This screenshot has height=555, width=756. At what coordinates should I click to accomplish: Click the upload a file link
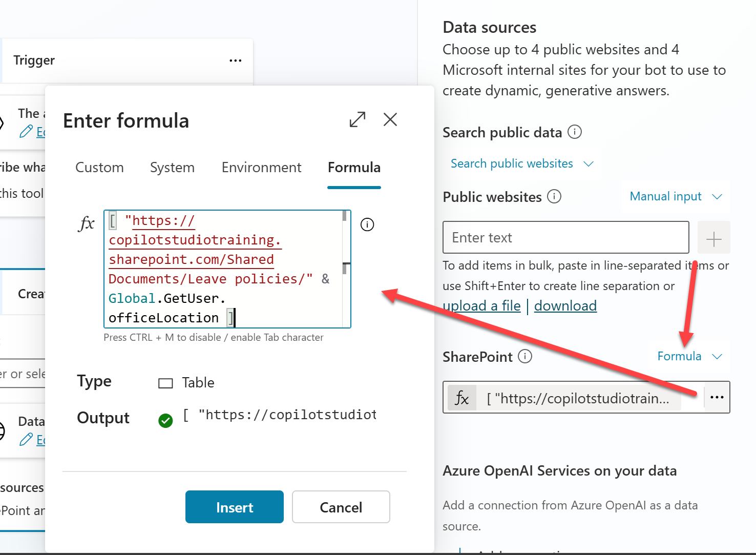coord(481,306)
